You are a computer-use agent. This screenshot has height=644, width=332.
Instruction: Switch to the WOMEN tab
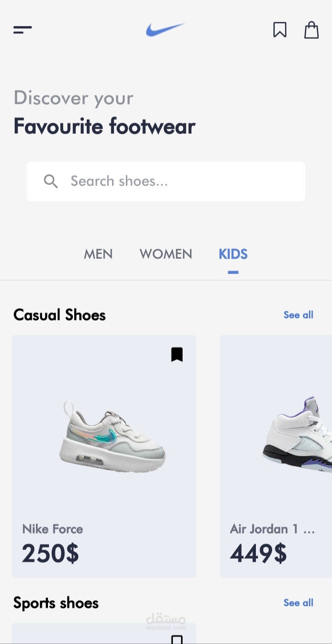pos(166,254)
